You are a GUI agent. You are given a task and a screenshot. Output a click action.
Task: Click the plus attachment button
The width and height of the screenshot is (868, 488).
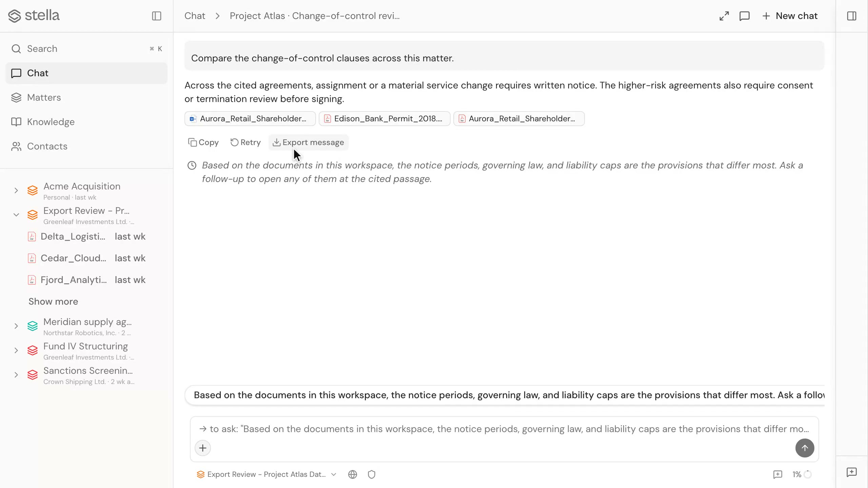coord(203,448)
